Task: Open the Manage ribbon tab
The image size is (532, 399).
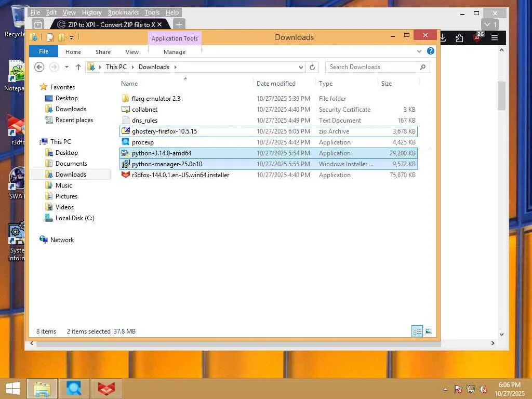Action: 175,52
